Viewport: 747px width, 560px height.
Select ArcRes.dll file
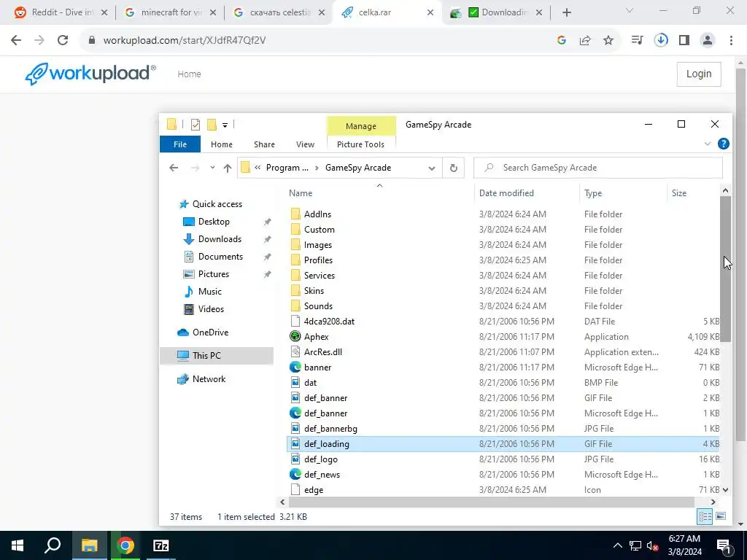[x=322, y=352]
